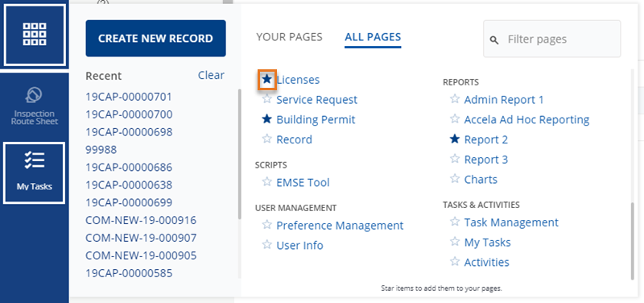Unstar the Licenses page
Screen dimensions: 644x303
pos(267,79)
